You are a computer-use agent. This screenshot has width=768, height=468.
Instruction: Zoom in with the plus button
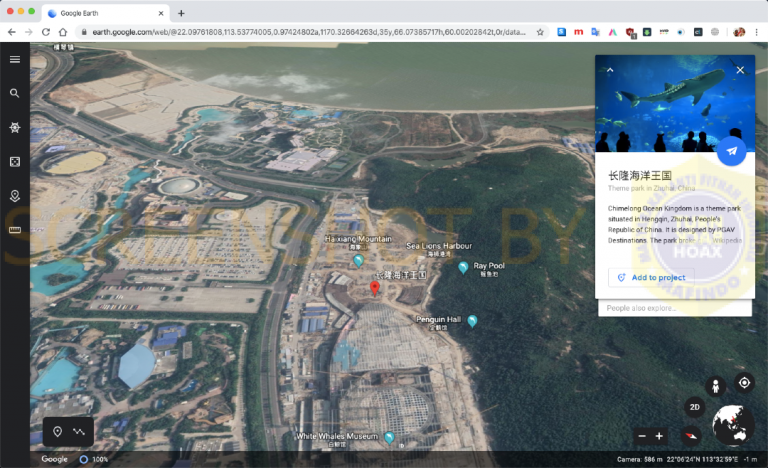coord(659,436)
